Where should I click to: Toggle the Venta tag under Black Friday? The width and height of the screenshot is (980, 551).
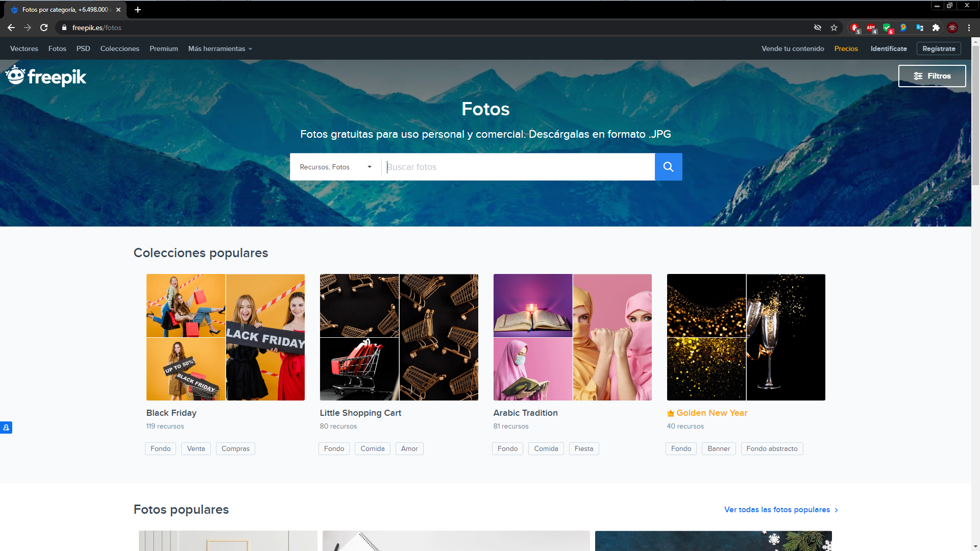[195, 448]
